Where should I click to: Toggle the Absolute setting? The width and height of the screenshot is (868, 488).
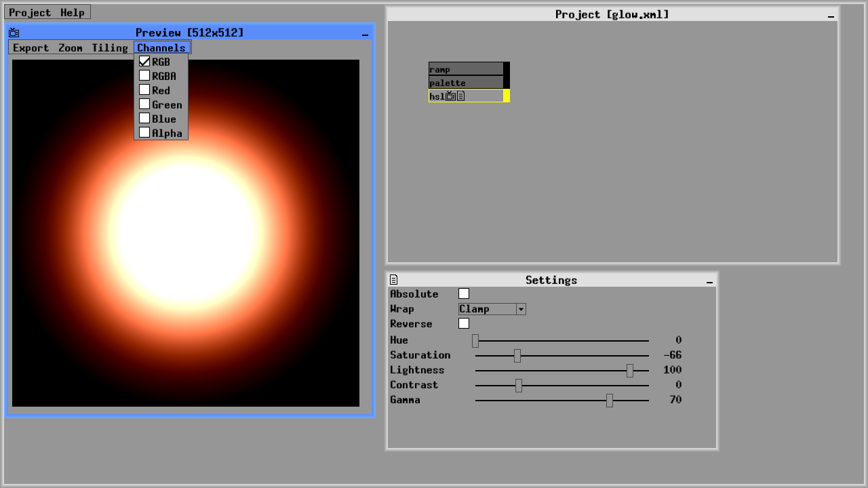pos(464,293)
